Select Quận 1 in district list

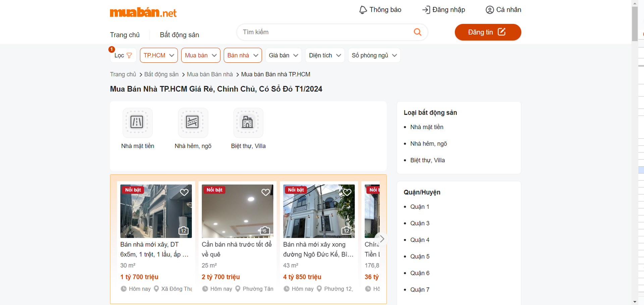420,207
